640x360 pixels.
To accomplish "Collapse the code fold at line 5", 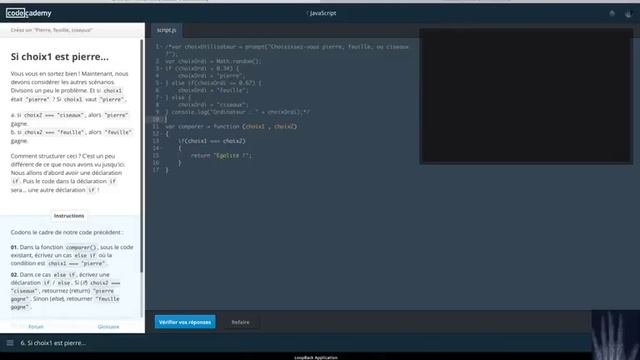I will (x=162, y=83).
